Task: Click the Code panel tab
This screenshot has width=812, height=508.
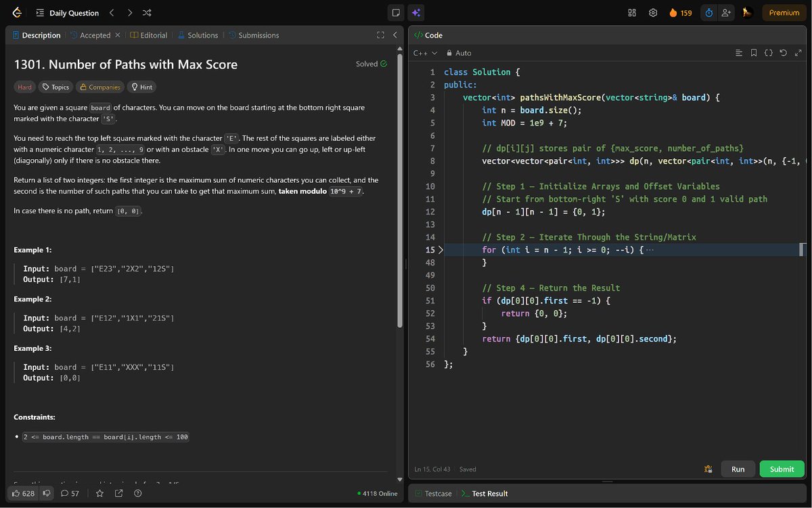Action: pyautogui.click(x=428, y=35)
